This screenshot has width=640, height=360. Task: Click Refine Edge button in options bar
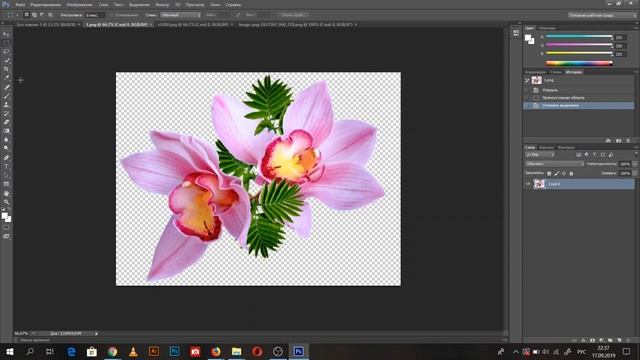point(293,15)
